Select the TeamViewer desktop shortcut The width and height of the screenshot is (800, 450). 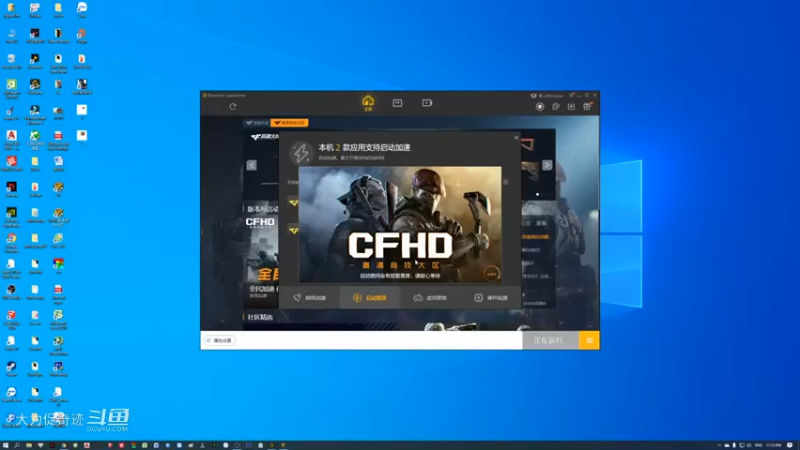coord(11,394)
